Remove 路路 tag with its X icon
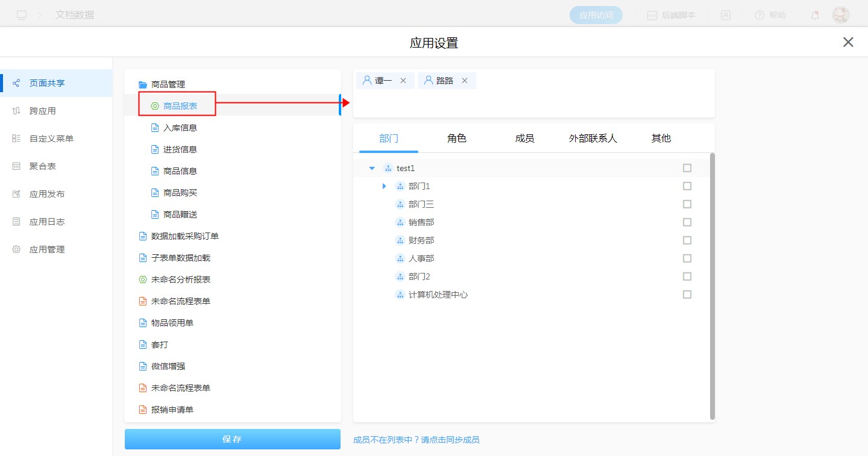868x456 pixels. click(465, 81)
